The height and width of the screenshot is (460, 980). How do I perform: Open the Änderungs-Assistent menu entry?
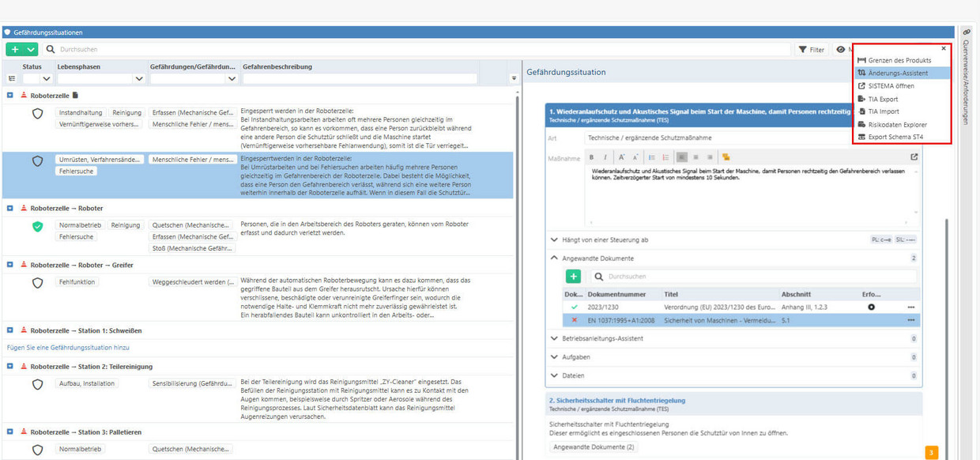pyautogui.click(x=901, y=73)
